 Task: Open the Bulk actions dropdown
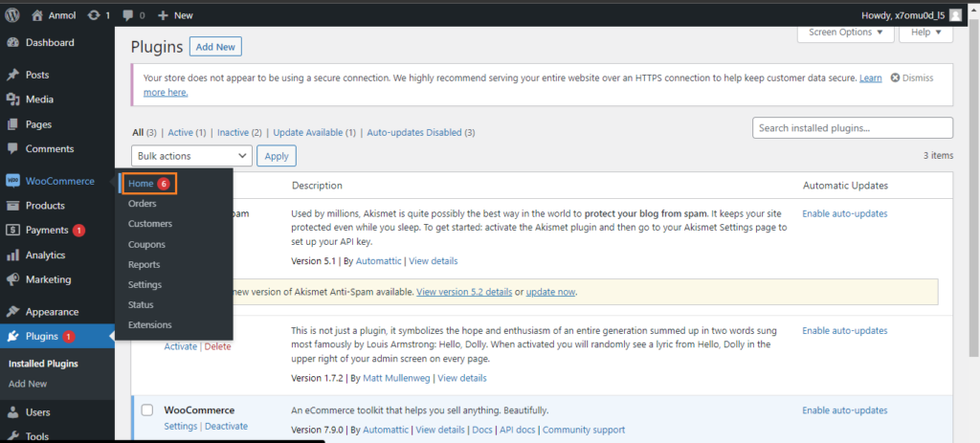191,156
